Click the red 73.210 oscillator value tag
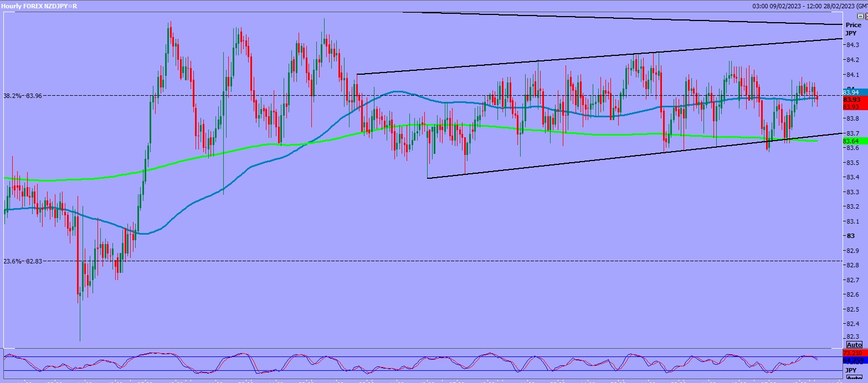This screenshot has width=868, height=383. (x=852, y=353)
